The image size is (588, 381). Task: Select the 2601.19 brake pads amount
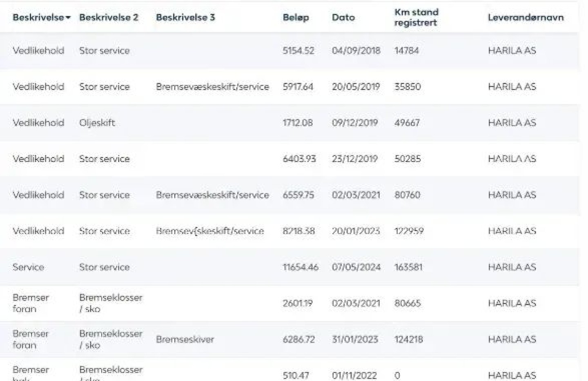tap(298, 303)
